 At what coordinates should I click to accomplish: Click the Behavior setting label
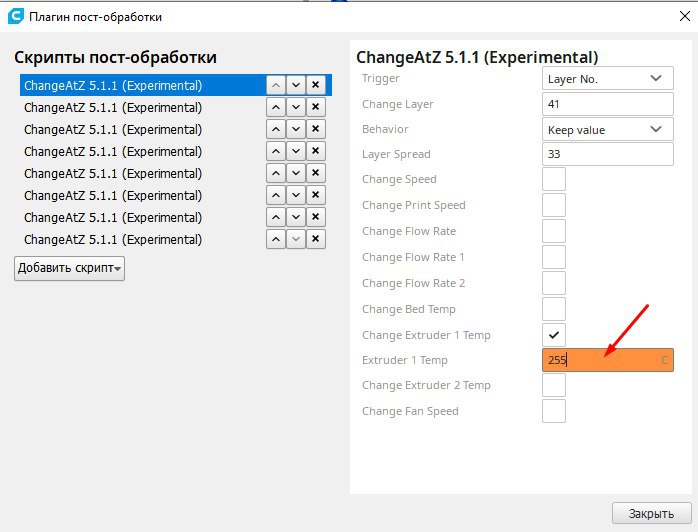(x=385, y=129)
